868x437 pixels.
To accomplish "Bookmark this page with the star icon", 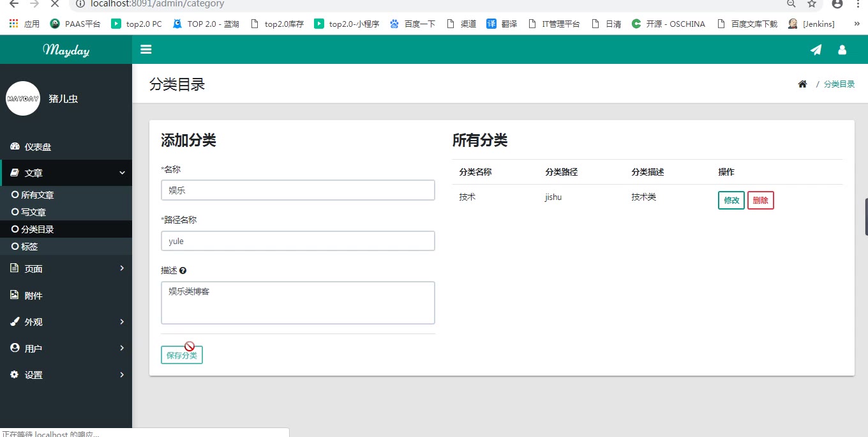I will (x=812, y=4).
